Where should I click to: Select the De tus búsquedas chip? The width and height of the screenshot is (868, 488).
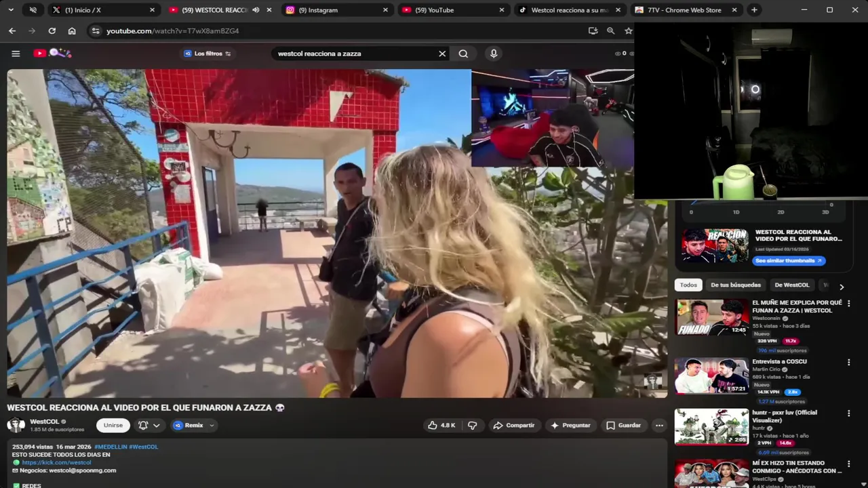736,285
